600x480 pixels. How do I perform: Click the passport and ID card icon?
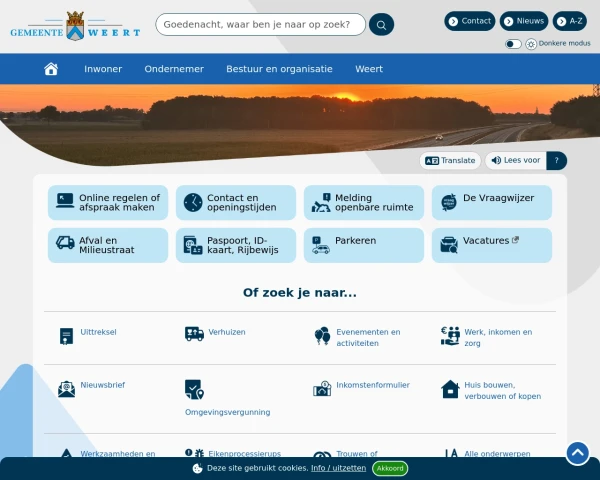pos(193,245)
